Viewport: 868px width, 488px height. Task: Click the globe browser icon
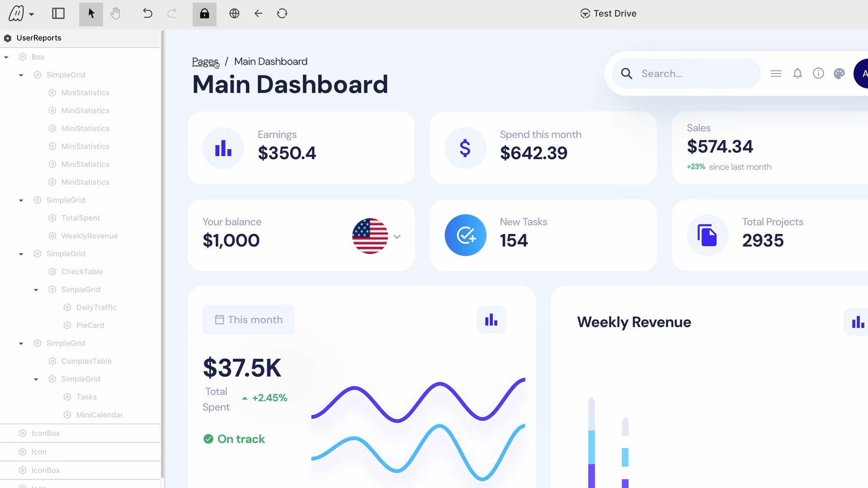(234, 14)
